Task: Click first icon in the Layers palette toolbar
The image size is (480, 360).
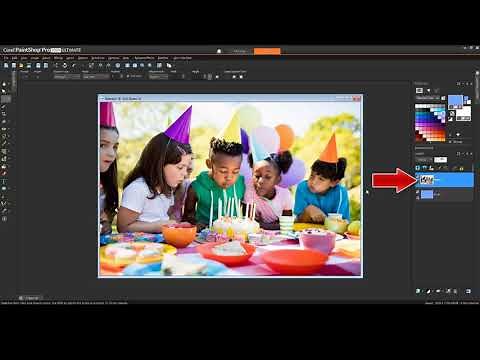Action: pyautogui.click(x=418, y=168)
